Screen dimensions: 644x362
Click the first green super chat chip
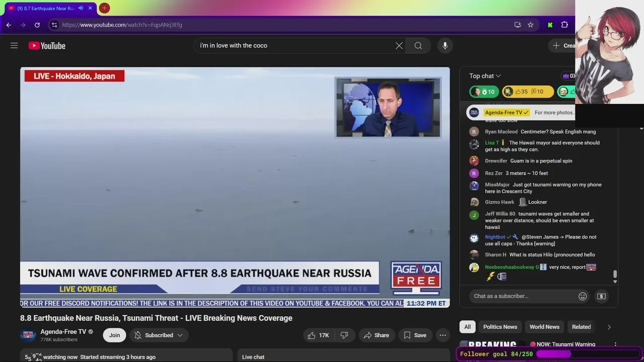pyautogui.click(x=485, y=92)
